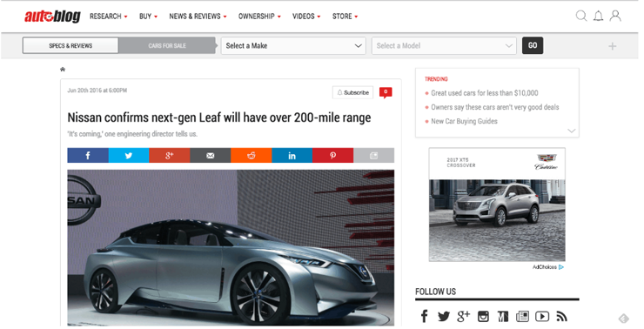The width and height of the screenshot is (644, 329).
Task: Open the search magnifier icon
Action: (581, 17)
